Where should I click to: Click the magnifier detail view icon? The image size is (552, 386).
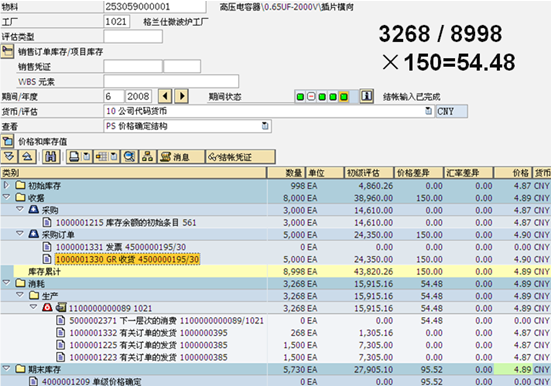(x=129, y=156)
